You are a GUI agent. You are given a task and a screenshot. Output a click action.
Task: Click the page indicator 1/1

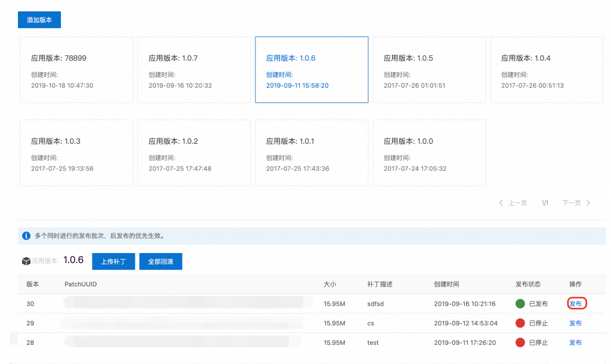(x=545, y=203)
